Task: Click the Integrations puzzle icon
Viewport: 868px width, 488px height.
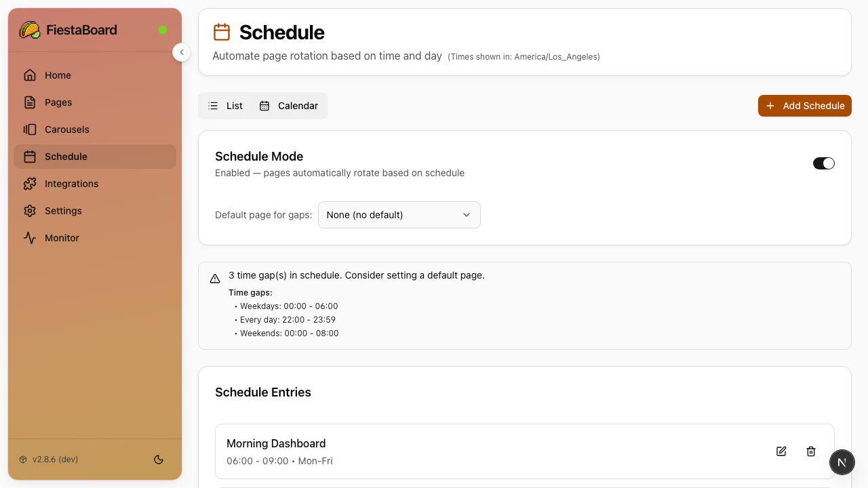Action: 30,183
